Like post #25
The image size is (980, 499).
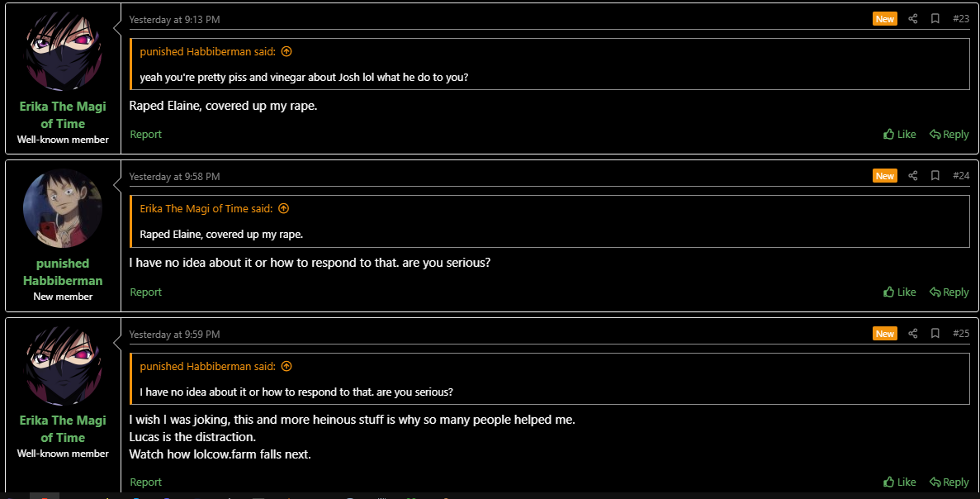click(899, 482)
